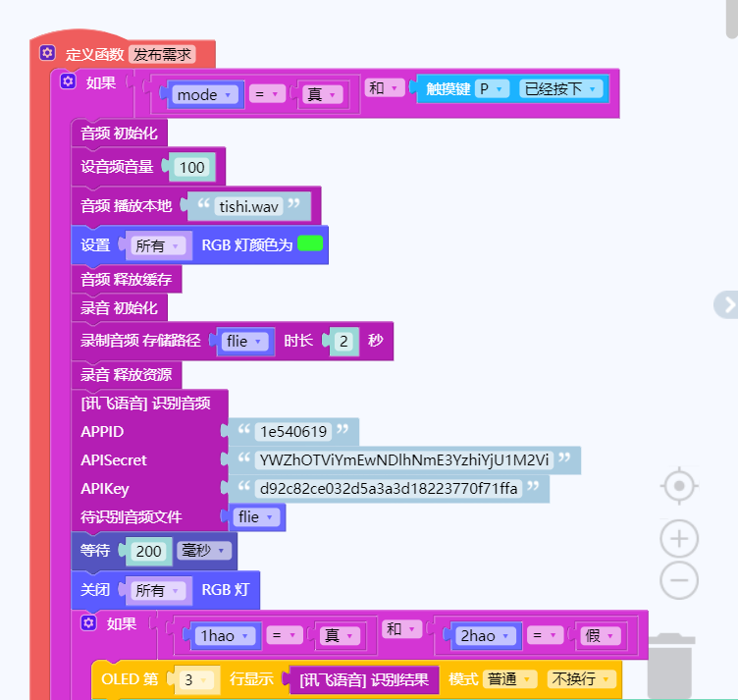The height and width of the screenshot is (700, 738).
Task: Open the 1hao variable dropdown
Action: 225,635
